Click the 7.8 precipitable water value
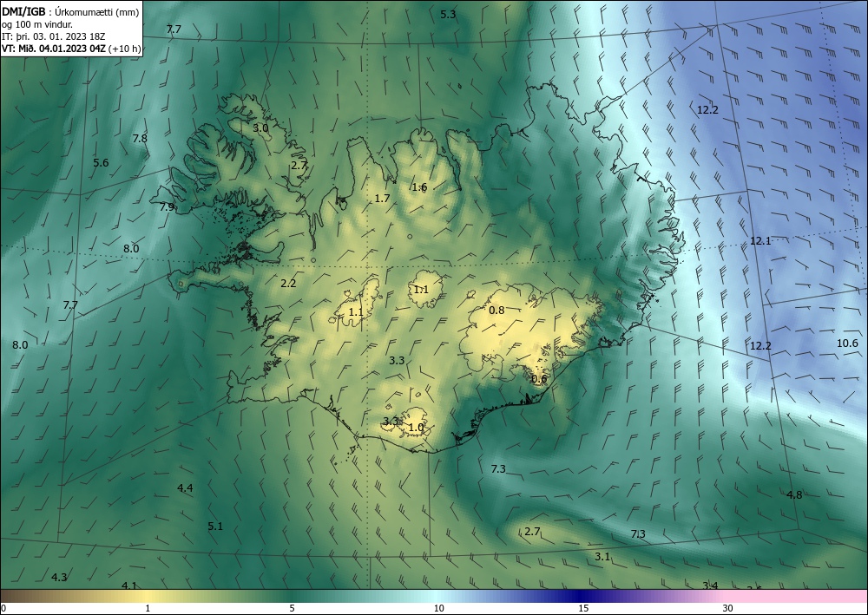Image resolution: width=868 pixels, height=615 pixels. coord(140,138)
